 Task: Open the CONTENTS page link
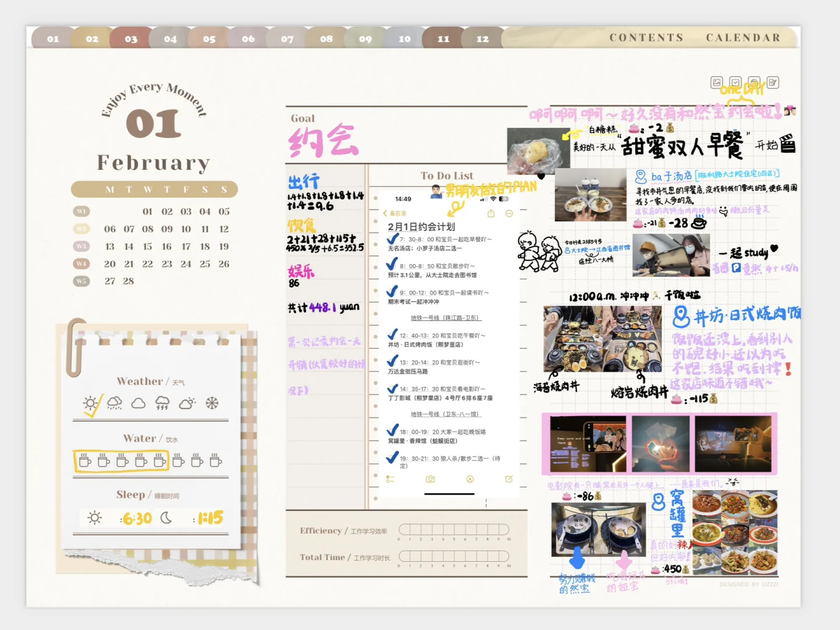646,38
